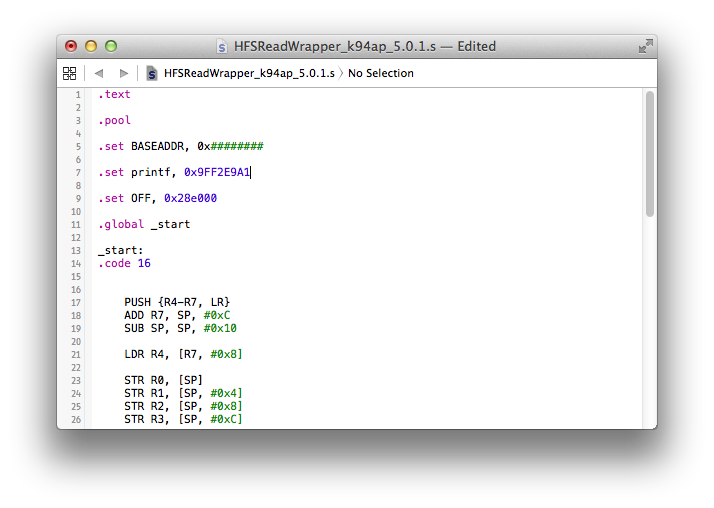Open the No Selection jump bar menu

pyautogui.click(x=381, y=73)
